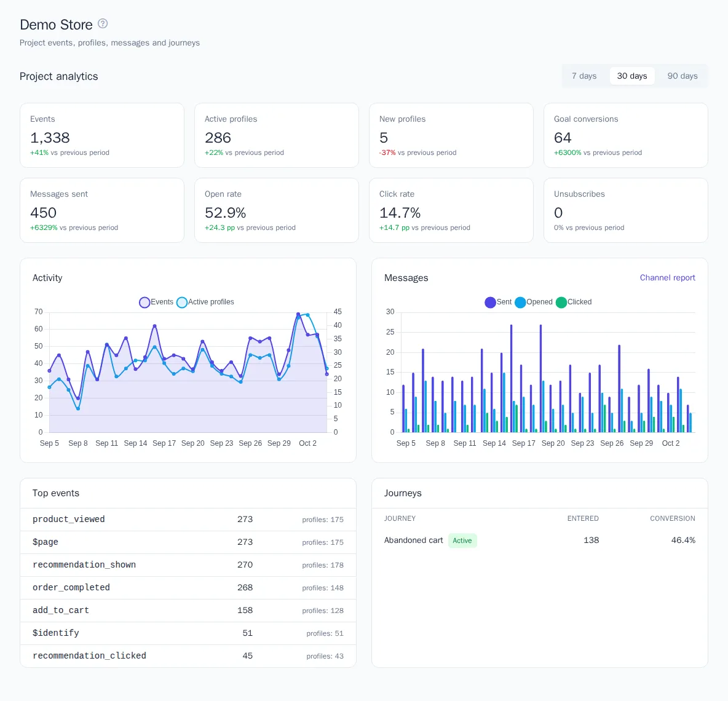
Task: Toggle the Active profiles legend item
Action: (x=205, y=302)
